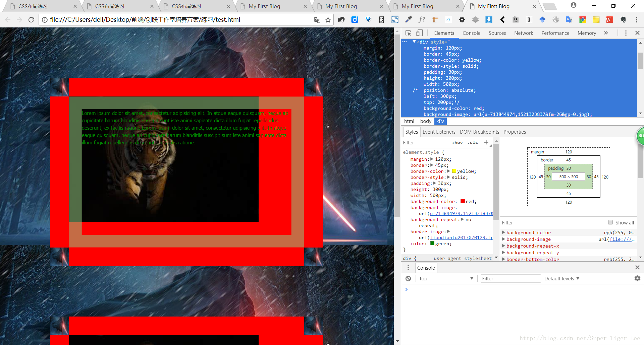Toggle the :hov element state panel
Viewport: 644px width, 345px height.
(x=457, y=142)
